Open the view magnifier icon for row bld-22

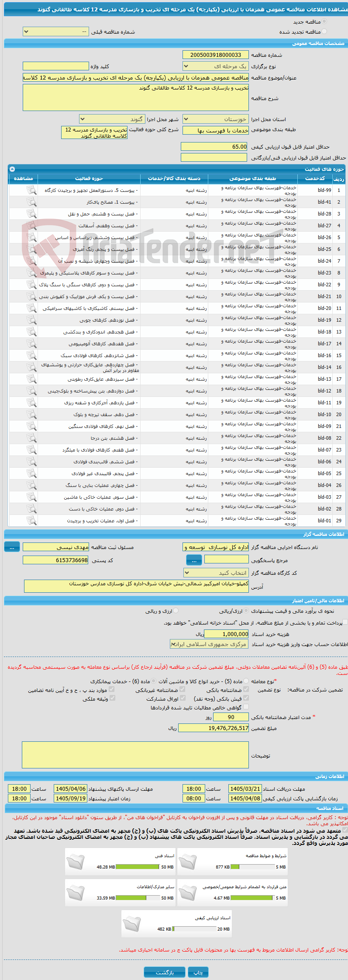pyautogui.click(x=31, y=285)
